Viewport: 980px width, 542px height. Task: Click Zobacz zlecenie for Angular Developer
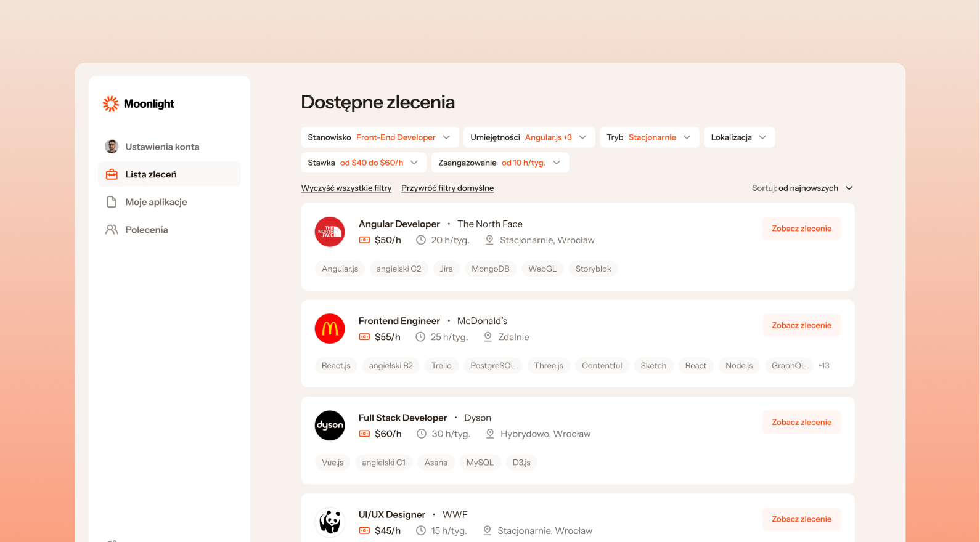tap(801, 229)
